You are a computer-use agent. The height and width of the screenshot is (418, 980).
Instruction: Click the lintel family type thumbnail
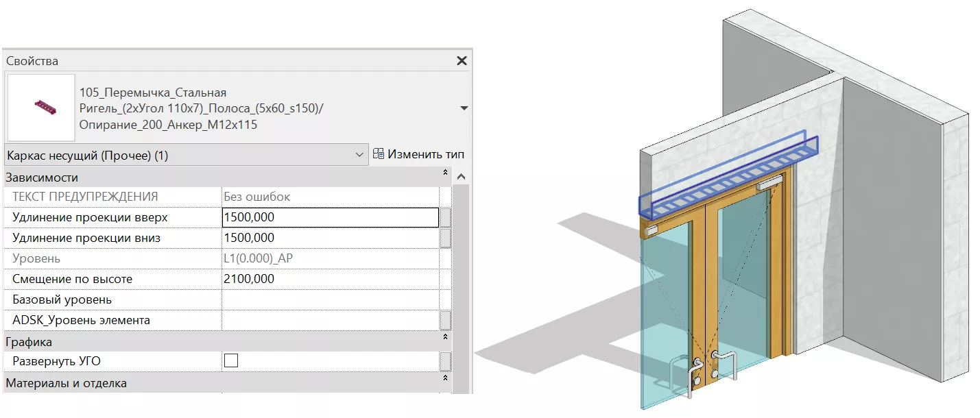(40, 108)
